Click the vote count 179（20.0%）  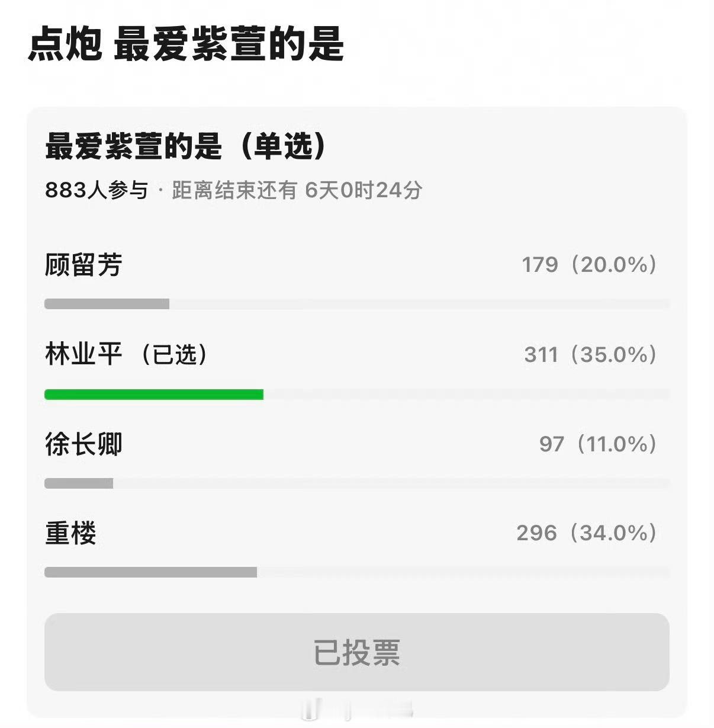coord(589,265)
